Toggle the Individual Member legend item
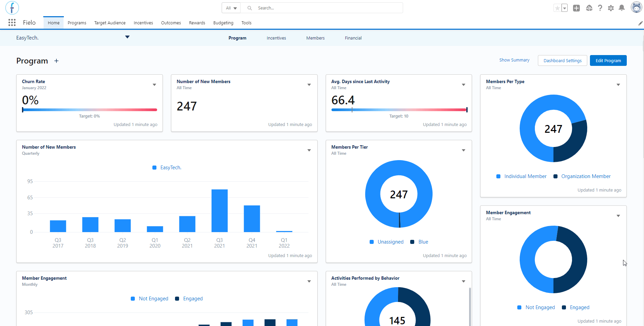The width and height of the screenshot is (644, 326). point(521,176)
